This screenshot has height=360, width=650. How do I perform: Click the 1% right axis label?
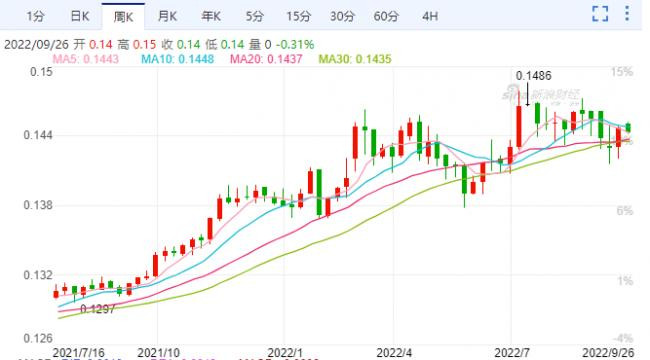(x=625, y=281)
